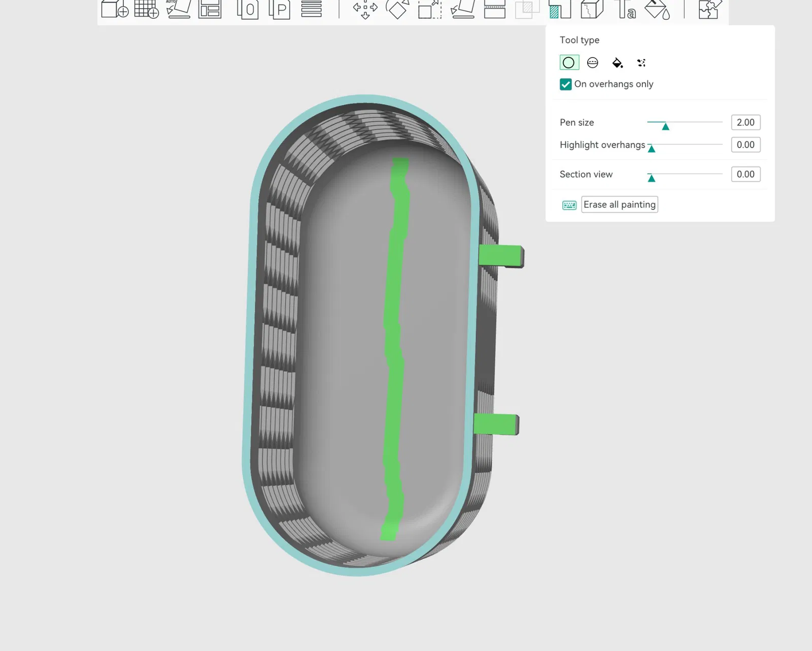Click the Arrange all objects icon

tap(210, 9)
